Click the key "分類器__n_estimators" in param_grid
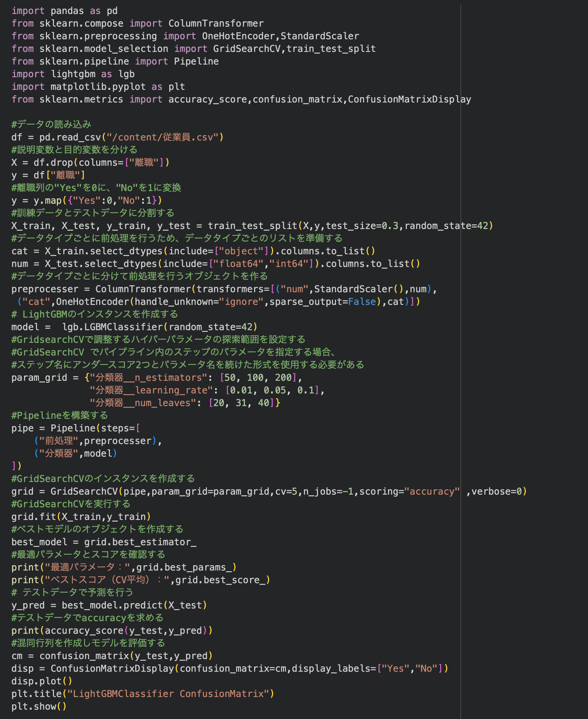 [148, 377]
